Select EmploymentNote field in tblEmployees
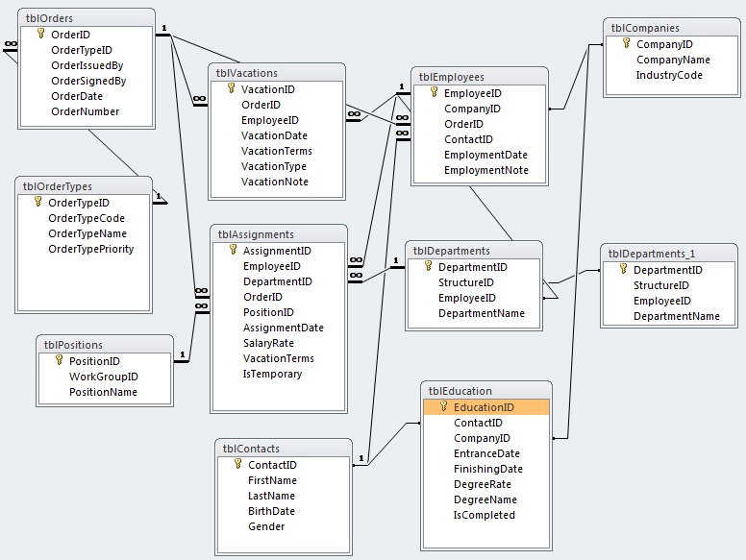This screenshot has width=746, height=560. 480,170
